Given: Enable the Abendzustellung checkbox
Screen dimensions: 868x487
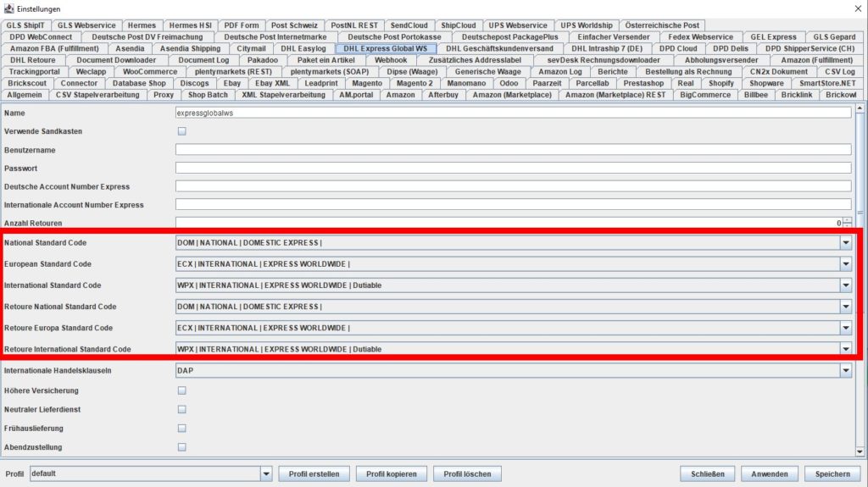Looking at the screenshot, I should tap(182, 447).
